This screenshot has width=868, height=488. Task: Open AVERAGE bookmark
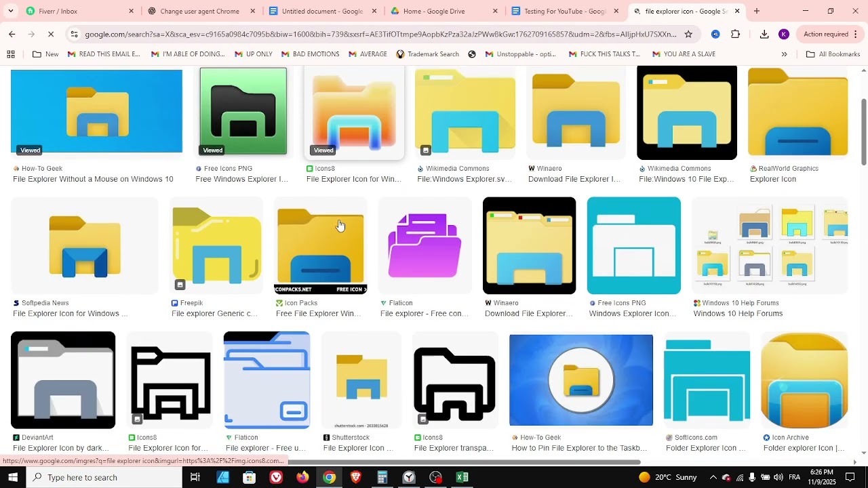[367, 54]
